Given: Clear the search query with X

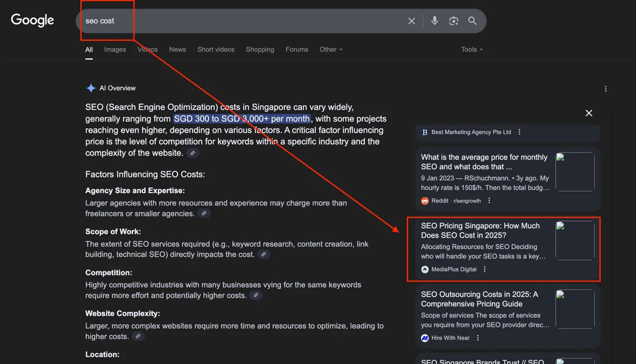Looking at the screenshot, I should pyautogui.click(x=411, y=21).
